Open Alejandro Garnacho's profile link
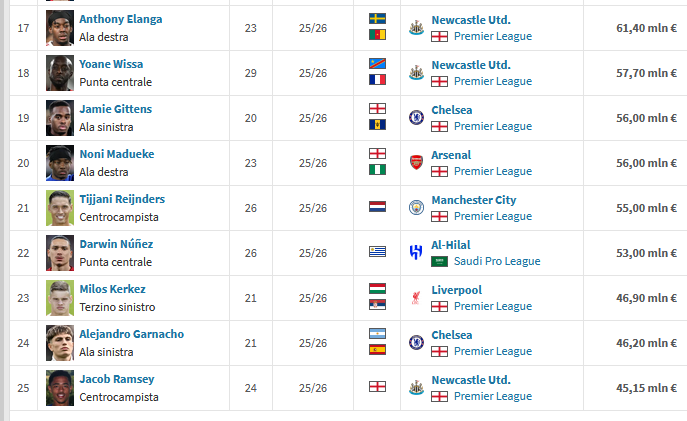Viewport: 687px width, 421px height. point(132,334)
